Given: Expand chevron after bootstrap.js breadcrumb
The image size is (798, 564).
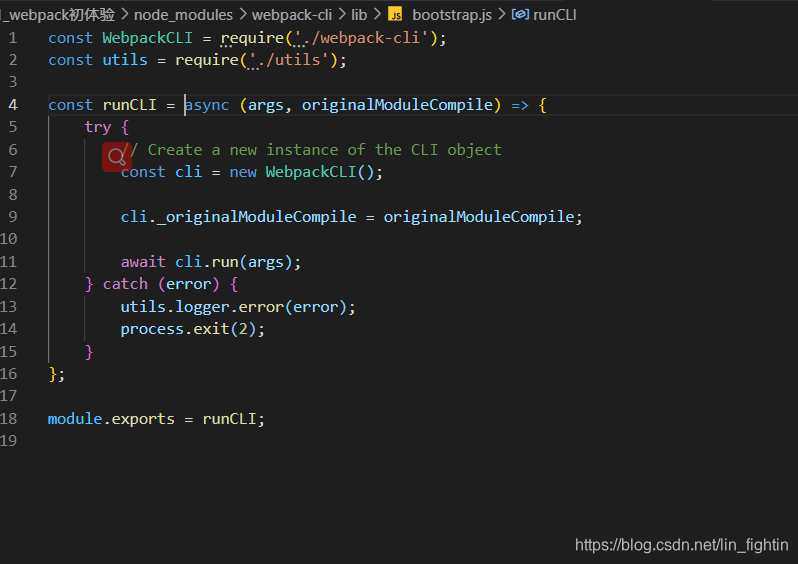Looking at the screenshot, I should coord(502,14).
